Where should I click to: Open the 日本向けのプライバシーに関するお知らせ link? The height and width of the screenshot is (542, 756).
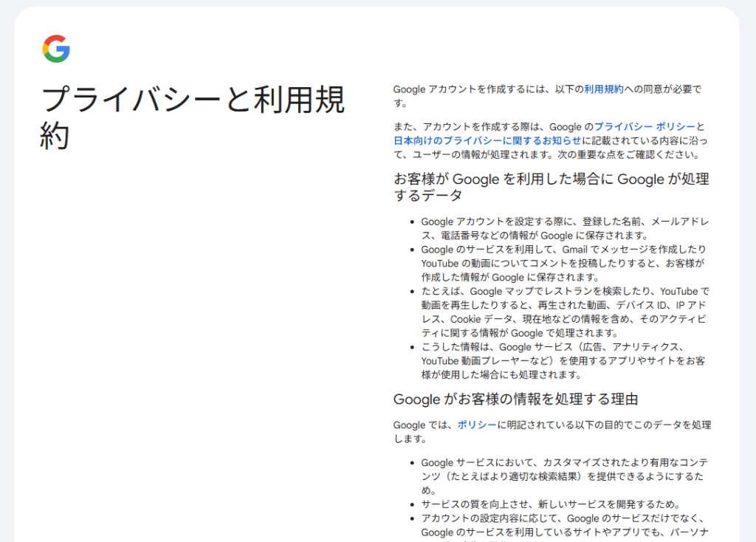point(487,141)
